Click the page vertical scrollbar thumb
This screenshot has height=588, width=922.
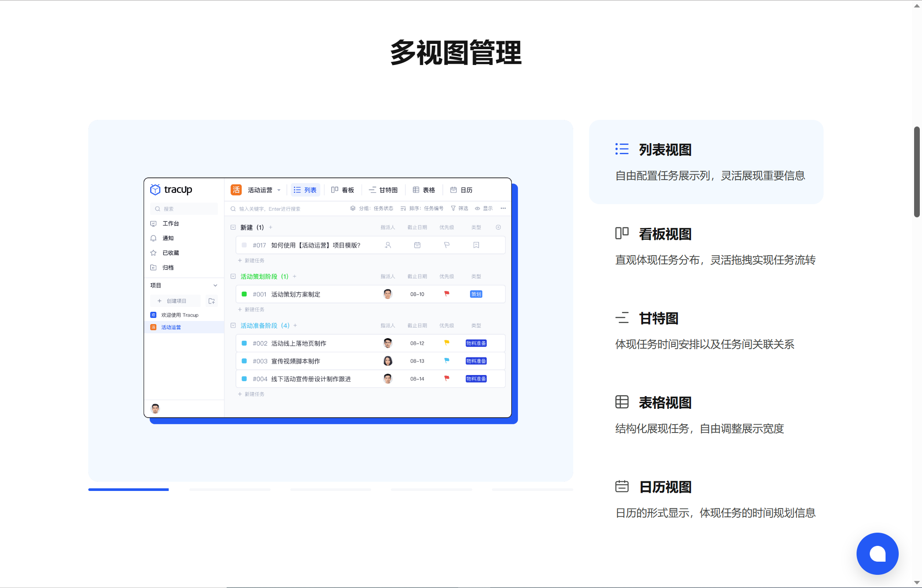point(917,171)
